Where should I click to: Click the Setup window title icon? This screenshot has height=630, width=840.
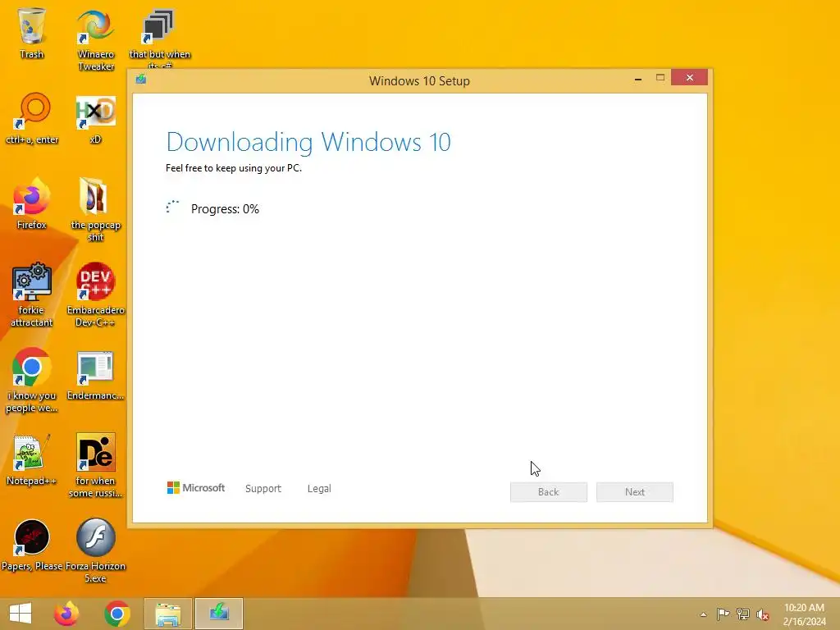pyautogui.click(x=141, y=80)
